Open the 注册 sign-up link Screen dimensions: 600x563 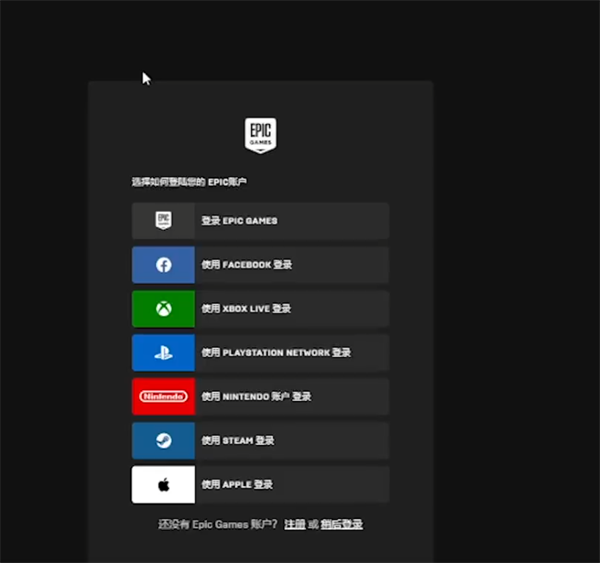pyautogui.click(x=295, y=524)
